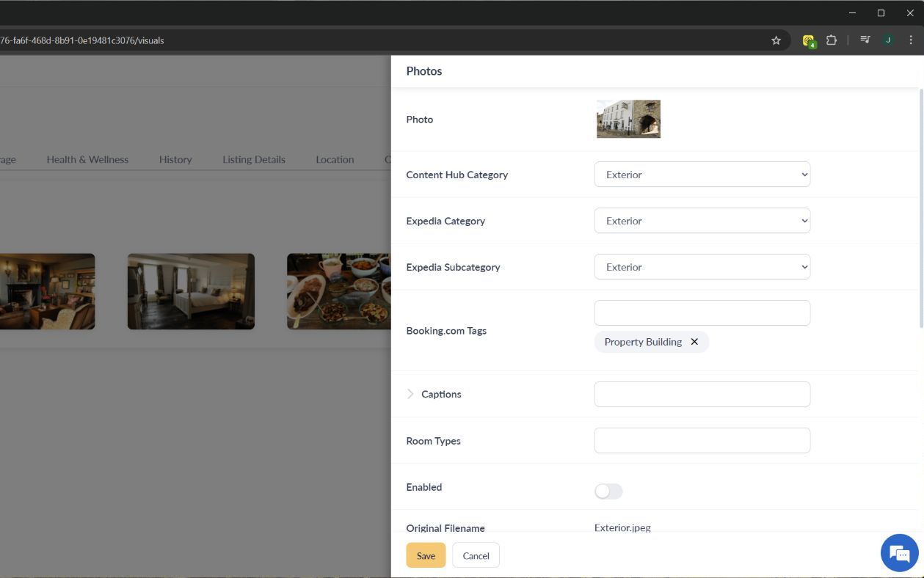Click the panel vertical scrollbar
Image resolution: width=924 pixels, height=578 pixels.
coord(921,209)
